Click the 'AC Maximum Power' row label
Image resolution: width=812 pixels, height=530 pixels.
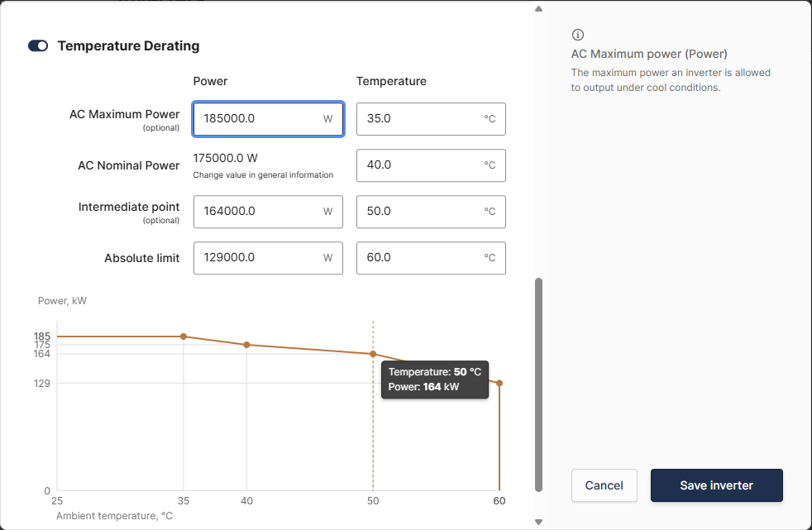click(x=124, y=114)
